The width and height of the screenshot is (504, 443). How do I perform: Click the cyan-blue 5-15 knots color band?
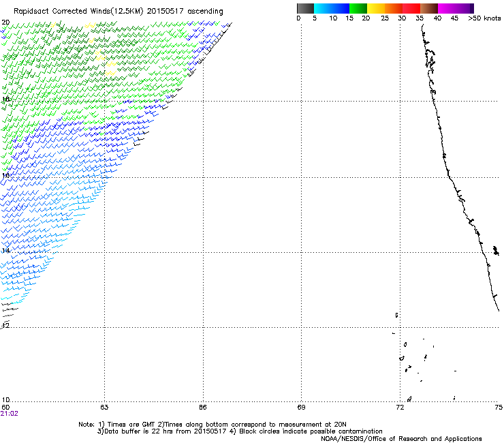point(332,8)
